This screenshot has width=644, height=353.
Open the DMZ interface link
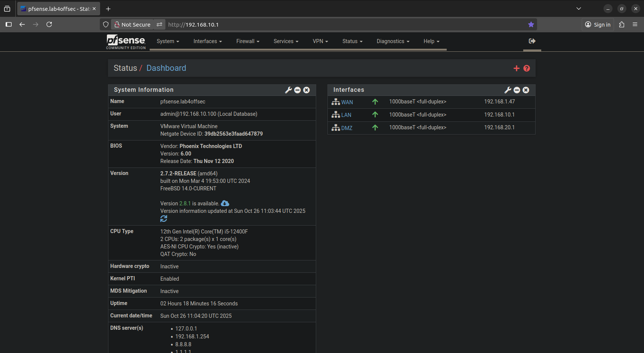point(347,128)
